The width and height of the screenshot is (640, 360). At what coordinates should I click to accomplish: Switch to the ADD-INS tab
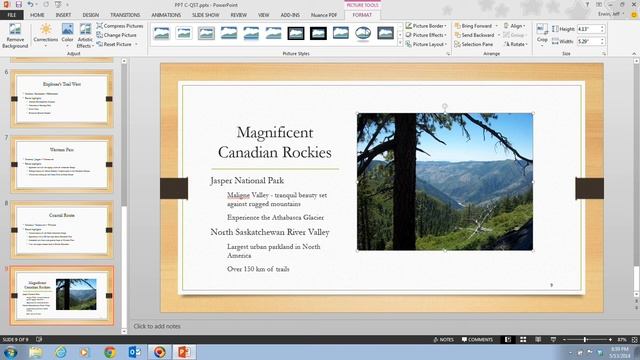[x=290, y=15]
